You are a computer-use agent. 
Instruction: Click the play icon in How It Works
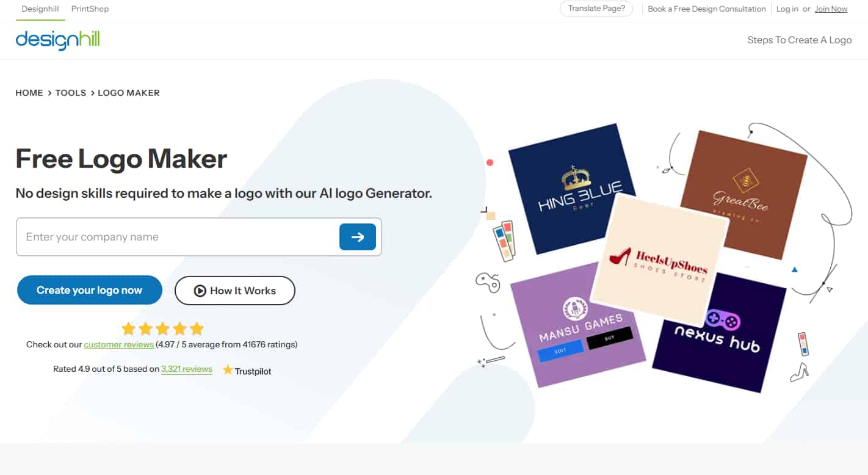tap(200, 291)
